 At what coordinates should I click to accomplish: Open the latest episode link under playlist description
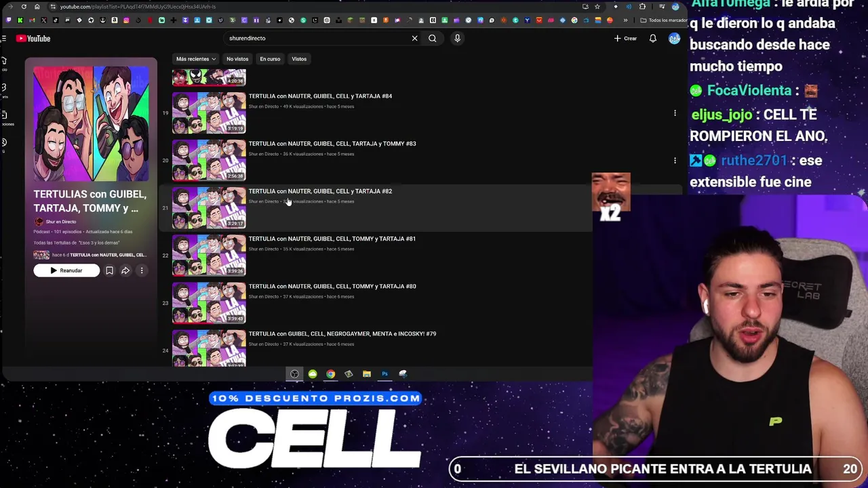[x=90, y=255]
